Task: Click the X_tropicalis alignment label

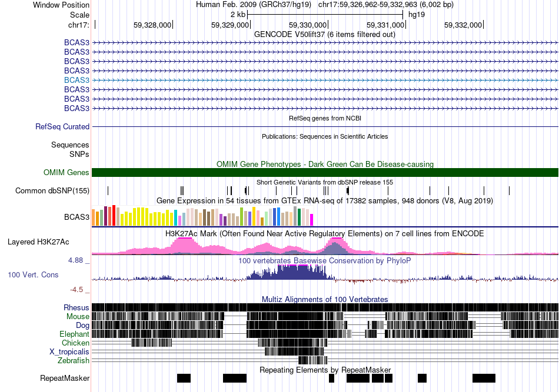Action: [x=69, y=352]
